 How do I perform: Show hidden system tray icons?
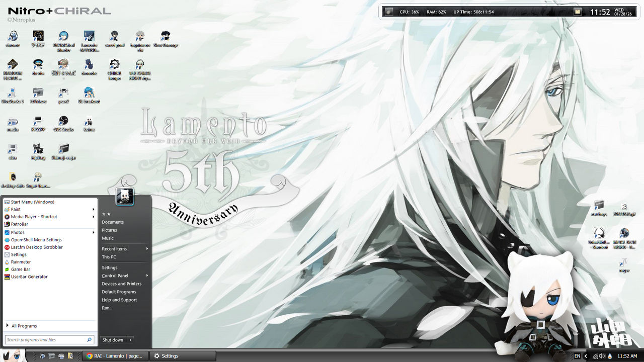[586, 356]
